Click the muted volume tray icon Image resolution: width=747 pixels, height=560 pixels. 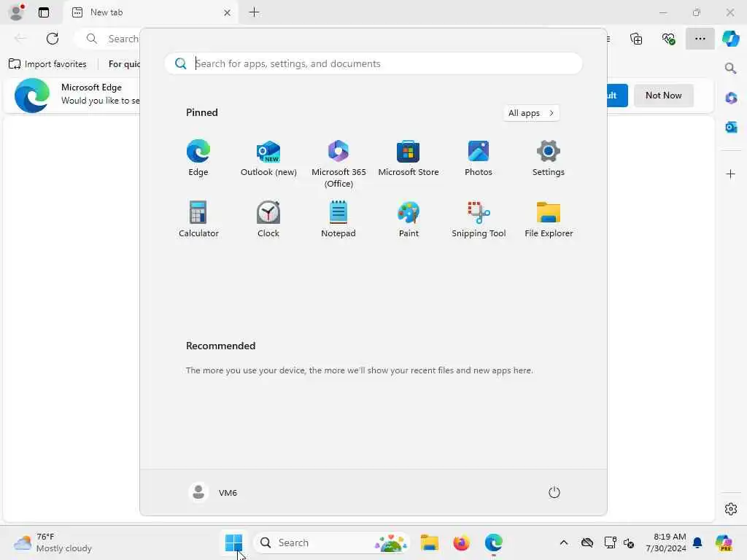pos(629,542)
